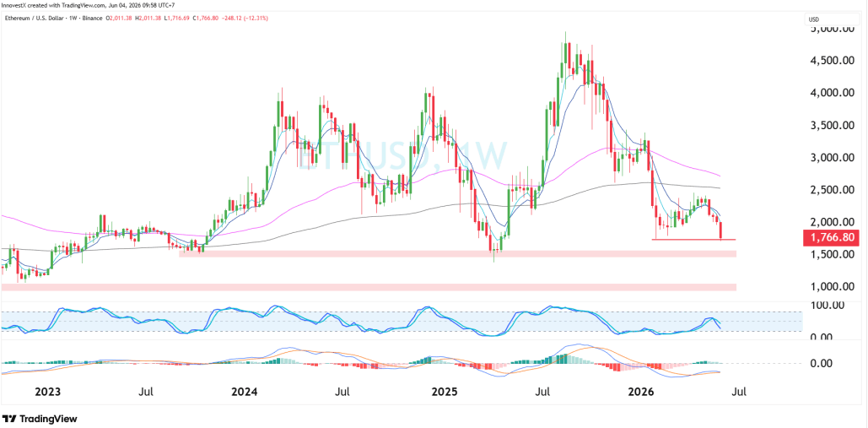The width and height of the screenshot is (868, 428).
Task: Click the 2024 label on time axis
Action: click(244, 392)
